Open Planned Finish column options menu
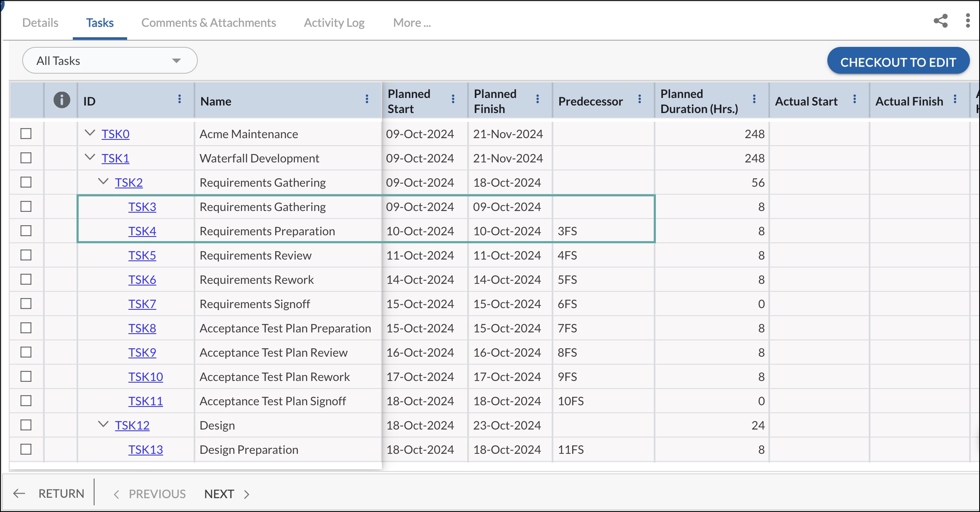The width and height of the screenshot is (980, 512). coord(537,99)
